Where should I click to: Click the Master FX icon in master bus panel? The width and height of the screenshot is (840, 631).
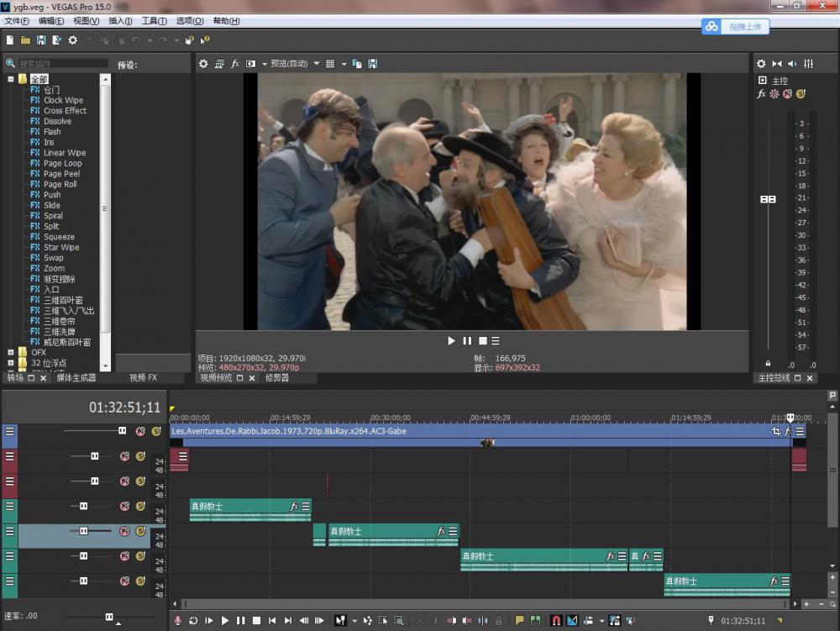[761, 94]
